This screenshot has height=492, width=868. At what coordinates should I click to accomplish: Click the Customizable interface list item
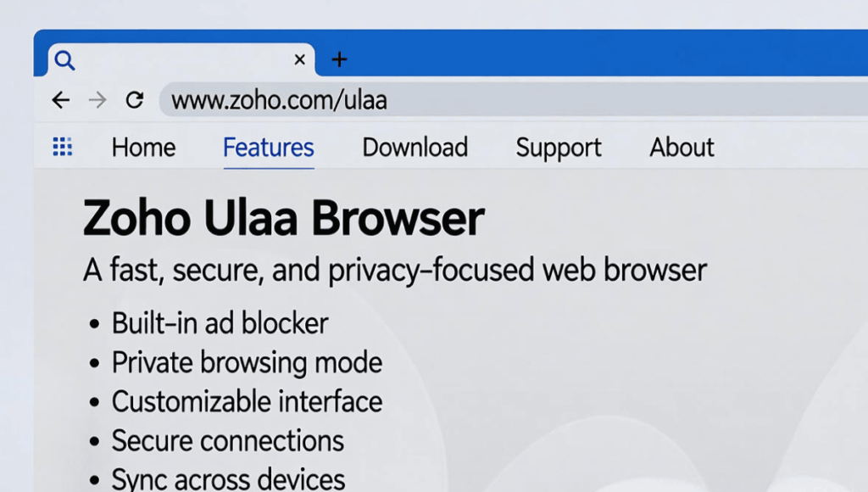tap(247, 402)
